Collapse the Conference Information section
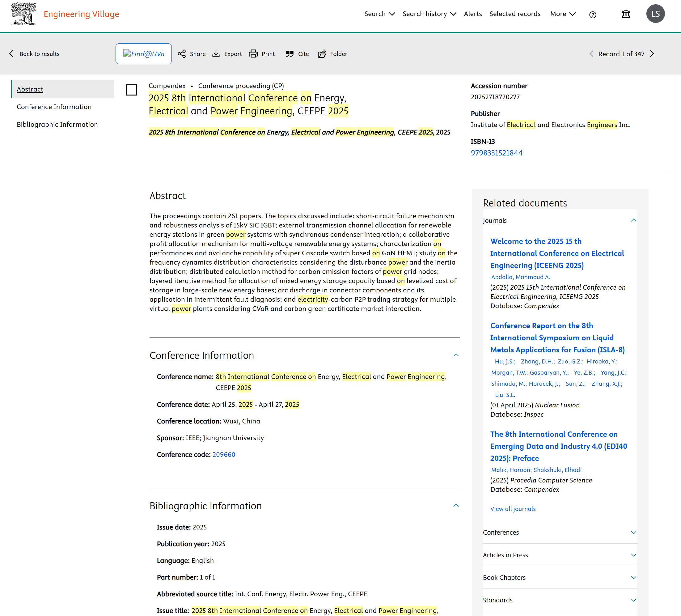Image resolution: width=681 pixels, height=616 pixels. pos(456,355)
